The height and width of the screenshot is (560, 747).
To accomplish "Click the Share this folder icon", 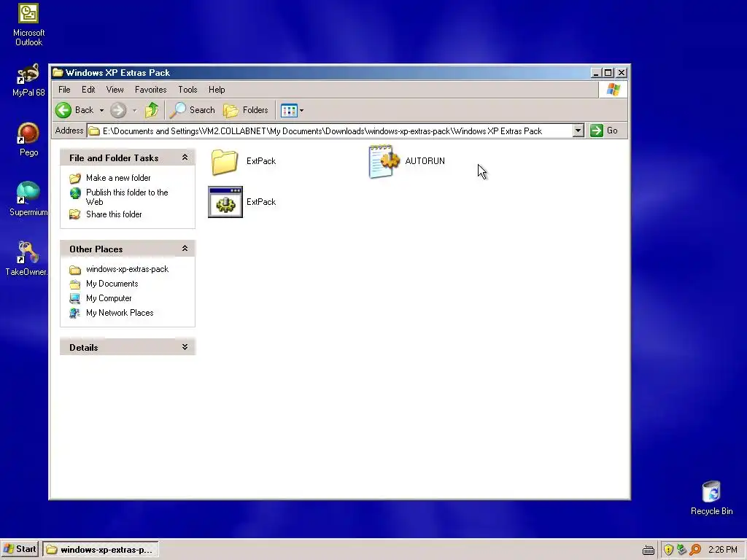I will (x=75, y=215).
